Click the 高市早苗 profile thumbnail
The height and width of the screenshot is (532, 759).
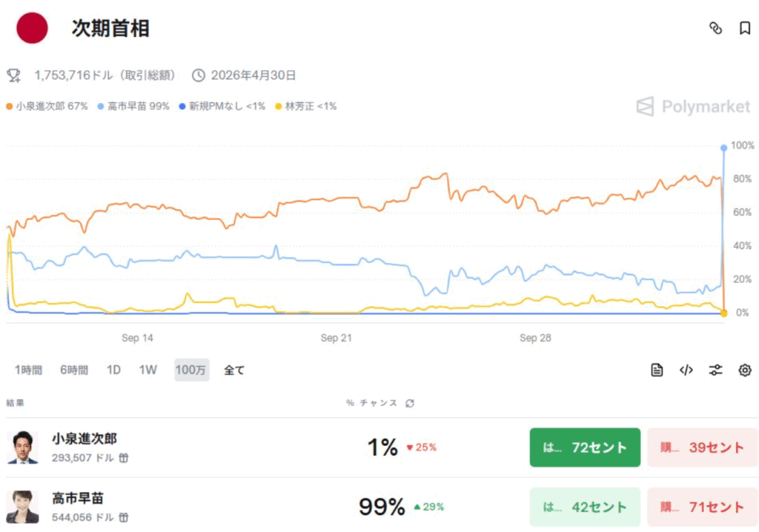(x=22, y=507)
